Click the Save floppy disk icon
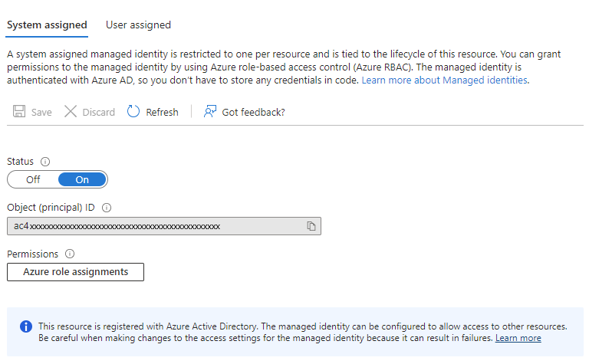Viewport: 589px width, 364px height. coord(19,112)
